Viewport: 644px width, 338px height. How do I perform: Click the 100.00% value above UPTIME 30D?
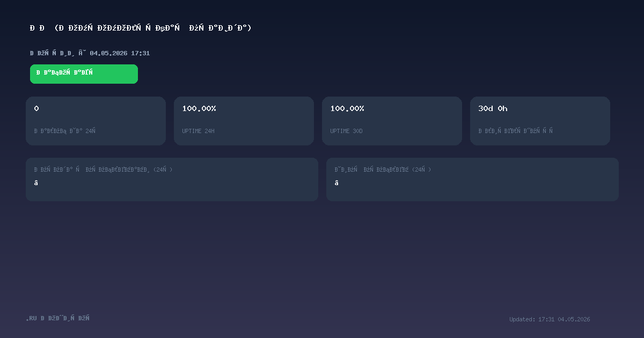click(x=347, y=108)
